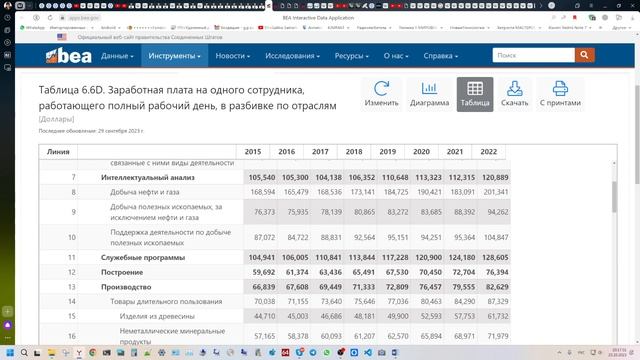Open the Справка dropdown menu
Screen dimensions: 640x360
click(441, 56)
